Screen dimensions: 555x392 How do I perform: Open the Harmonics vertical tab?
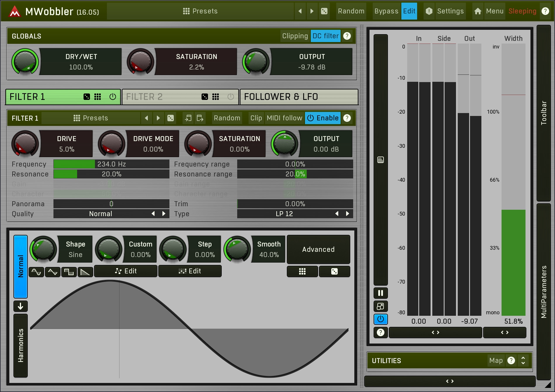point(20,346)
